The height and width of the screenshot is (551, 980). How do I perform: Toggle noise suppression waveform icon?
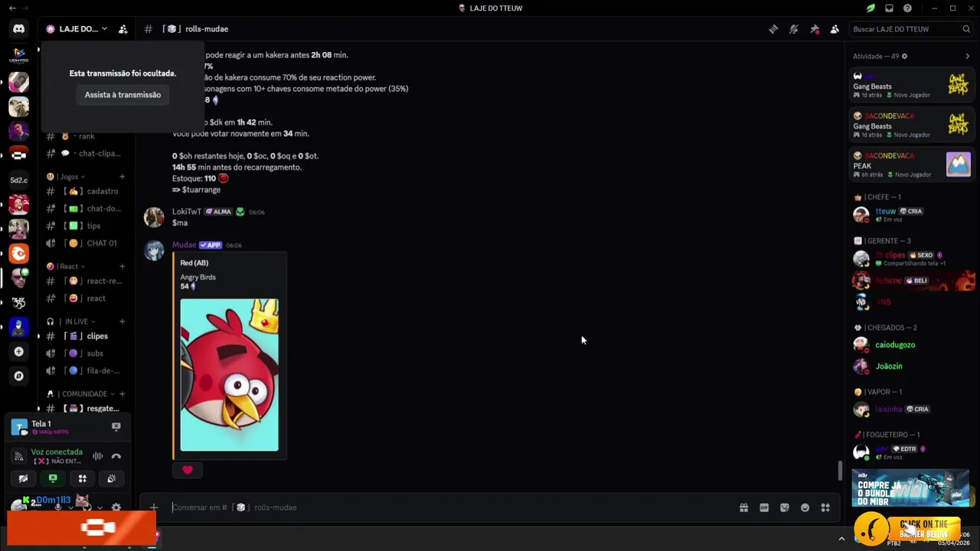tap(98, 456)
